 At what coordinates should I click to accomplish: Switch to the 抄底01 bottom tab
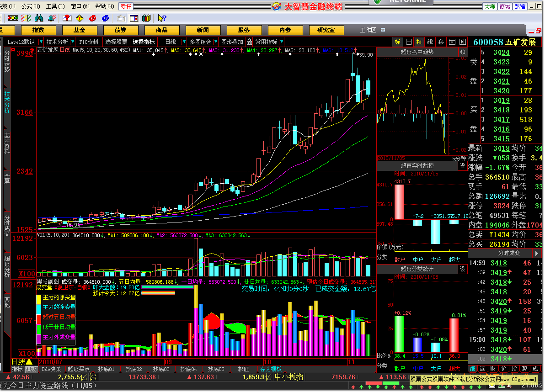106,369
